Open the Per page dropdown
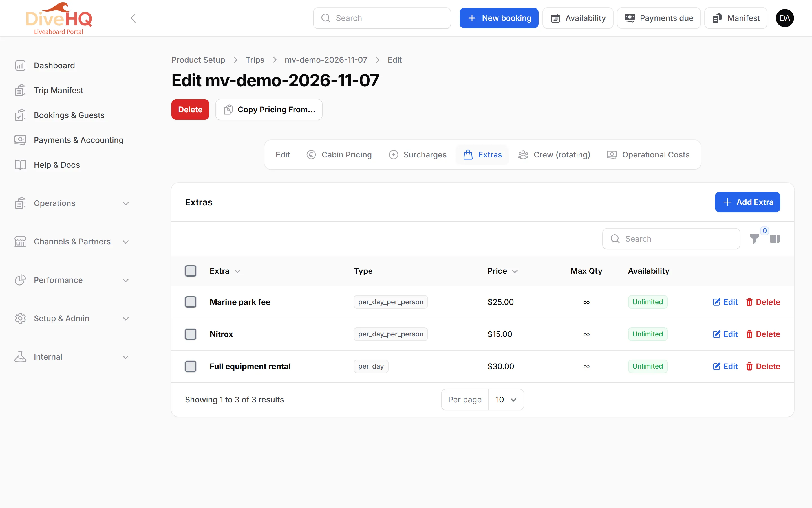The image size is (812, 508). 506,400
